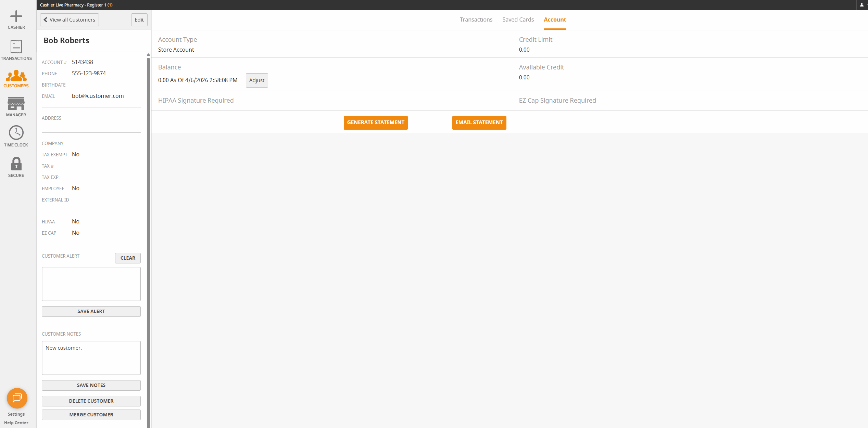Click the user profile icon top right
The image size is (868, 428).
click(861, 5)
